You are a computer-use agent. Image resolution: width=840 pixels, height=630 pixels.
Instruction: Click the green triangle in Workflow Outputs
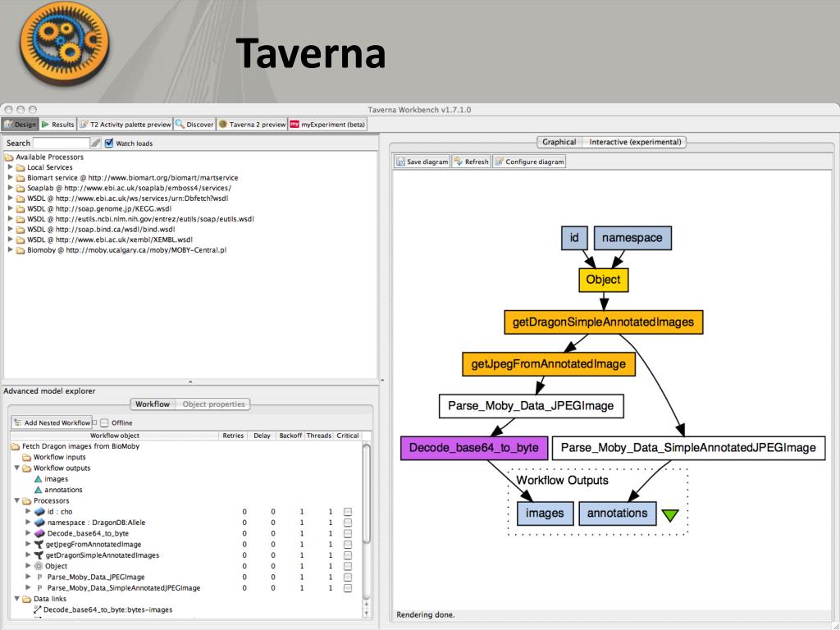670,515
